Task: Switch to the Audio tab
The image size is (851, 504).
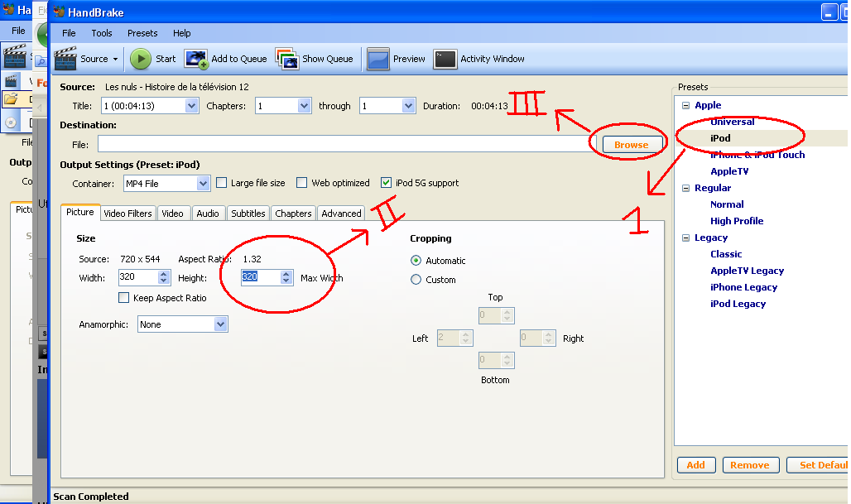Action: 208,214
